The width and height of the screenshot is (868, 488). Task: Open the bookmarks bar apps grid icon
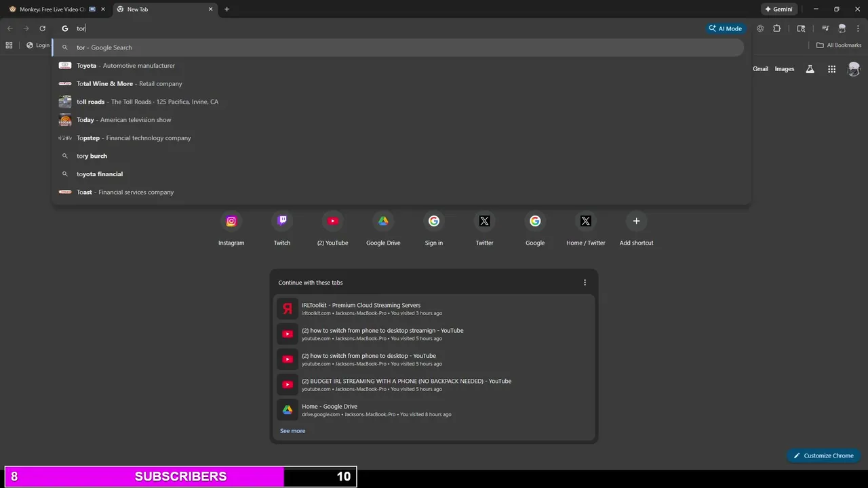tap(9, 45)
